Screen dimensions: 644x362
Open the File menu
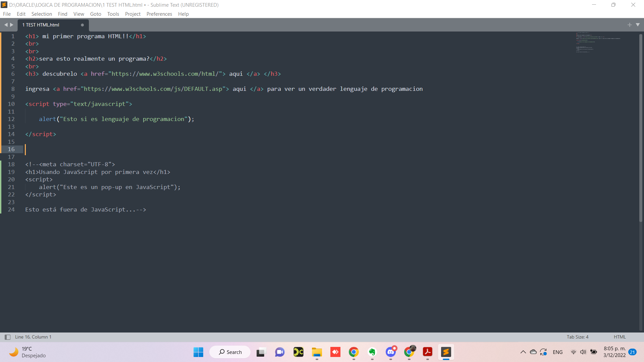(x=7, y=14)
